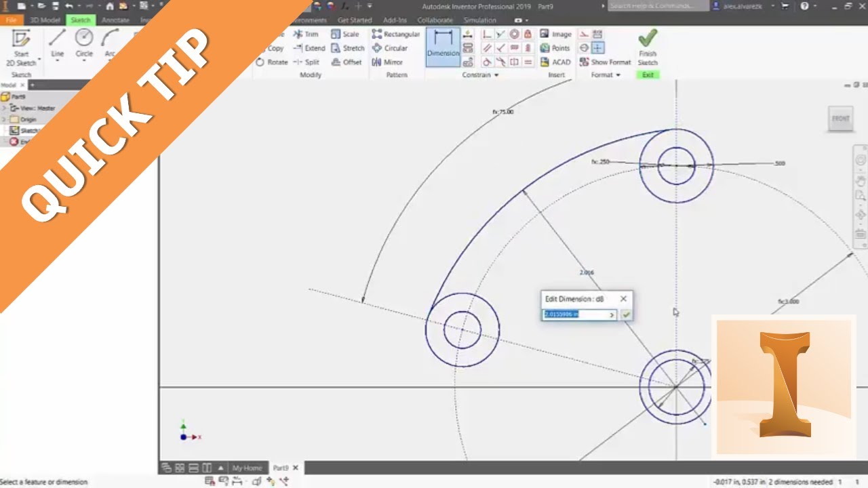The image size is (868, 488).
Task: Click the FRONT ViewCube face
Action: click(x=840, y=119)
